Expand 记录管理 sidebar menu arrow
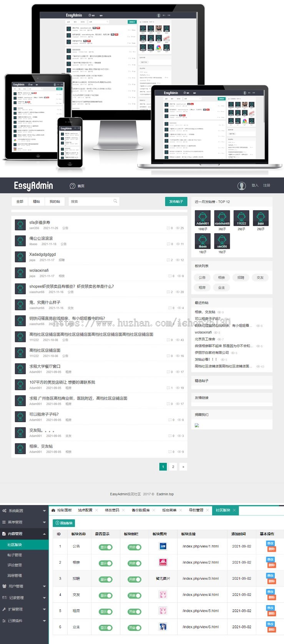 pyautogui.click(x=44, y=598)
